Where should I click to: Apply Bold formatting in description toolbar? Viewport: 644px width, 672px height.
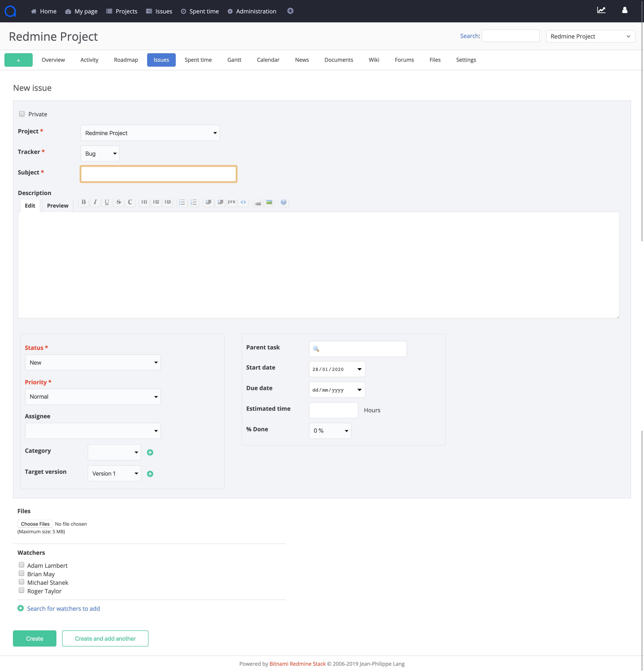point(84,202)
